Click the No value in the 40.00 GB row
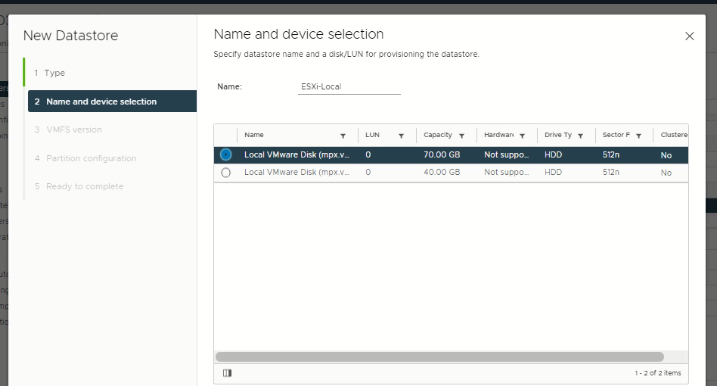This screenshot has height=386, width=717. click(666, 173)
